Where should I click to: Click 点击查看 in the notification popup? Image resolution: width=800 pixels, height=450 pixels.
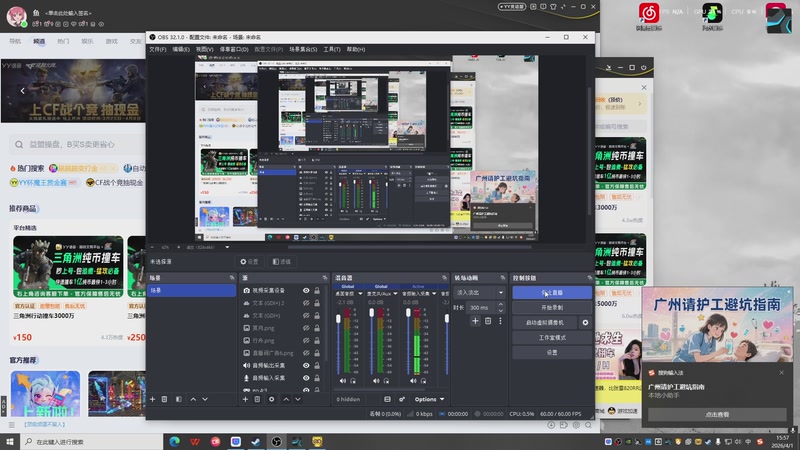tap(717, 414)
